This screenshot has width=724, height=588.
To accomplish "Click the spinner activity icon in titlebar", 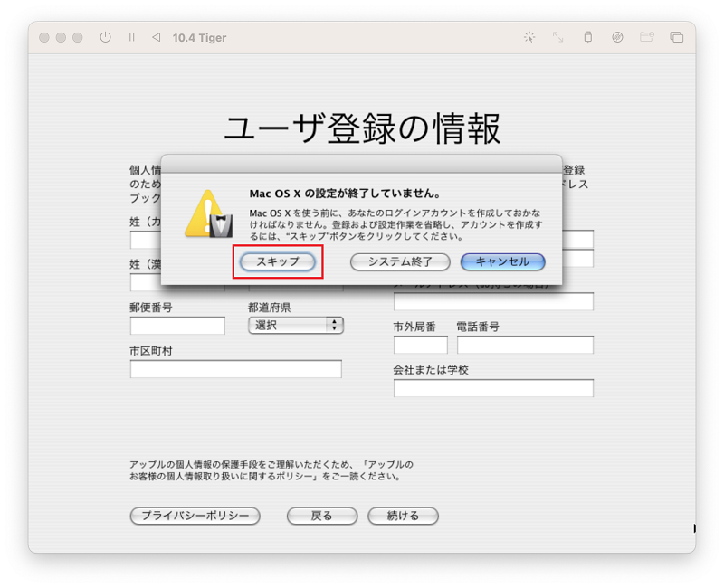I will click(529, 37).
